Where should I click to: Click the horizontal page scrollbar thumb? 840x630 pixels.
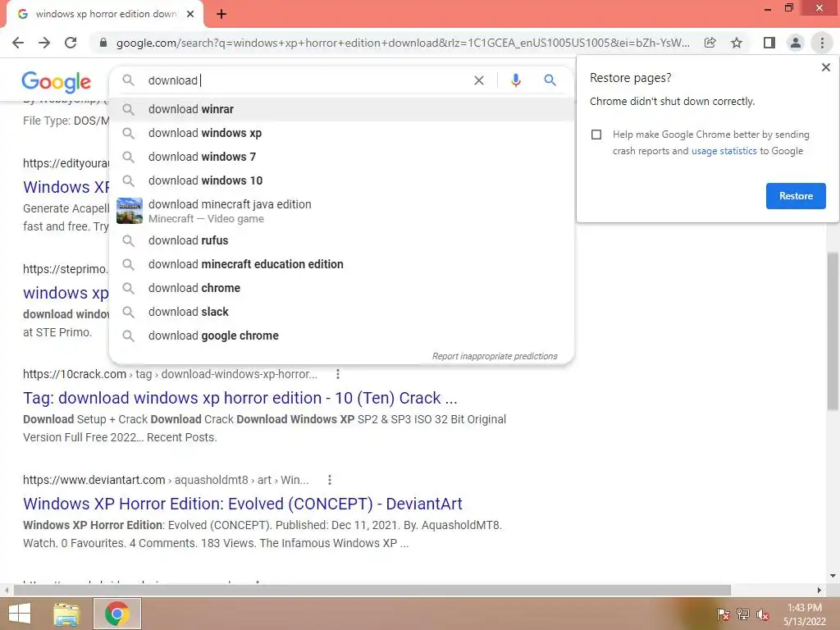point(372,591)
